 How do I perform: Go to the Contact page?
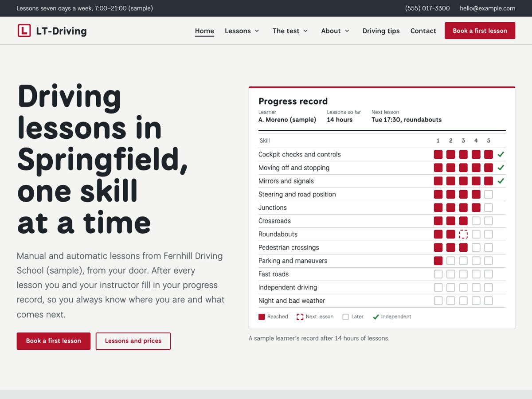click(423, 31)
